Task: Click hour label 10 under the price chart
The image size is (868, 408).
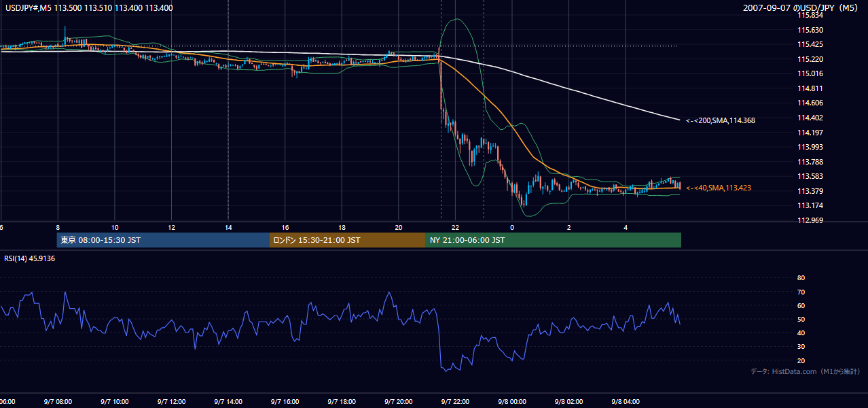Action: tap(115, 227)
